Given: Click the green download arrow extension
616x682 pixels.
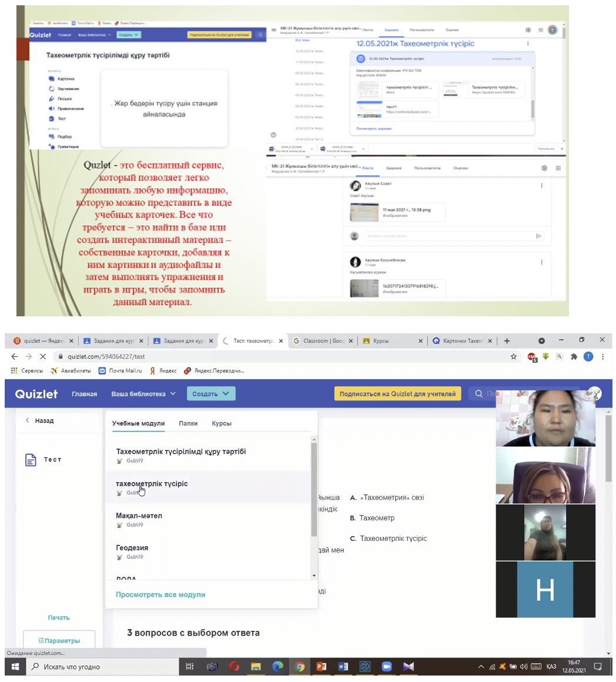Looking at the screenshot, I should pyautogui.click(x=545, y=357).
